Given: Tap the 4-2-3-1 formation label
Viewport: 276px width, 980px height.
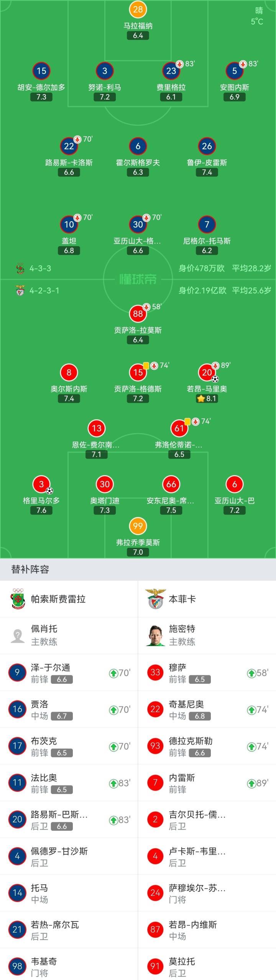Looking at the screenshot, I should [x=44, y=291].
